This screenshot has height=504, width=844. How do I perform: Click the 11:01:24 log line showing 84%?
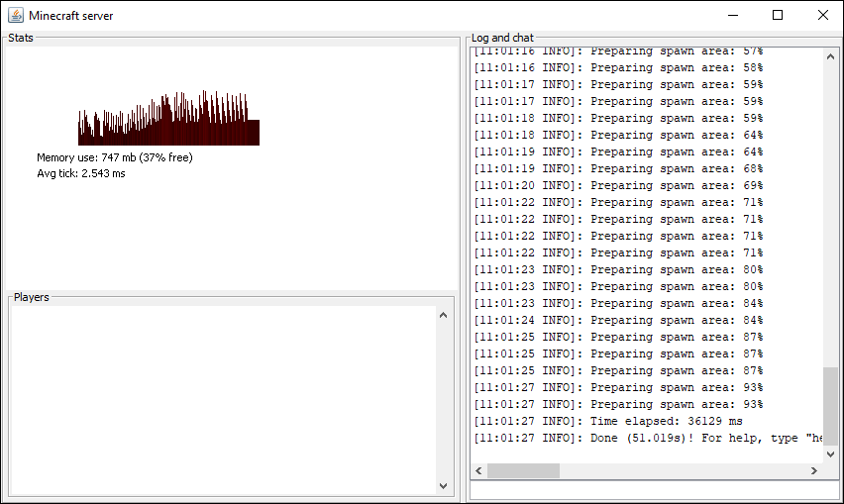pos(618,320)
